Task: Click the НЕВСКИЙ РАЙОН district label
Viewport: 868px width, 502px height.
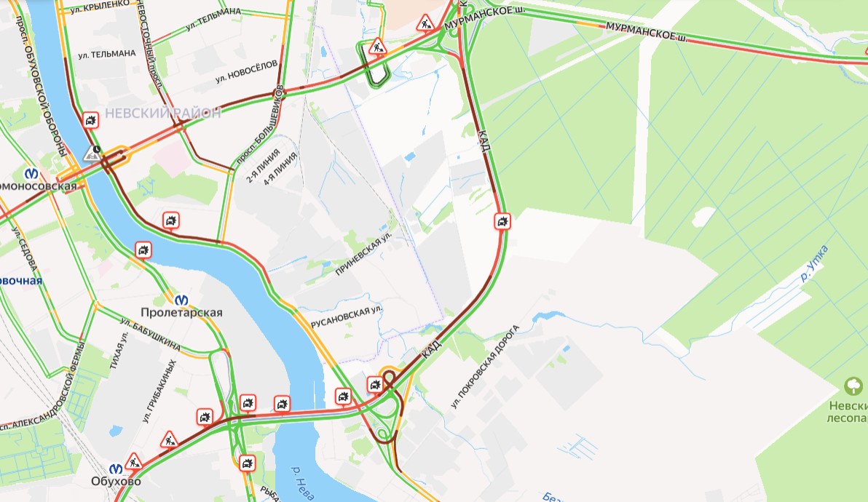Action: (163, 113)
